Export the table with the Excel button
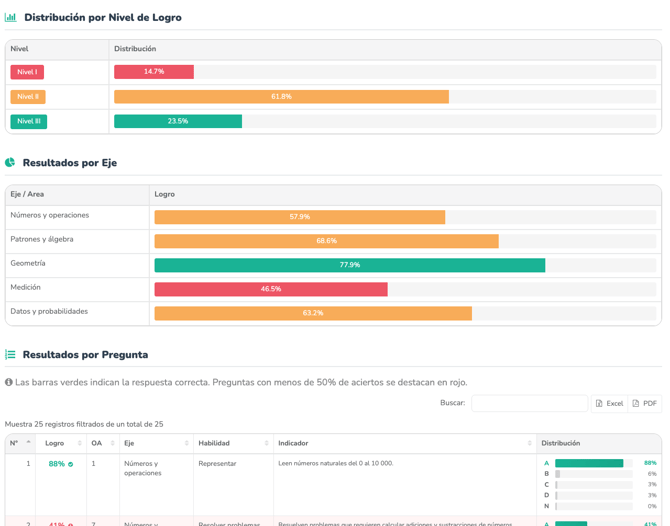 tap(609, 404)
